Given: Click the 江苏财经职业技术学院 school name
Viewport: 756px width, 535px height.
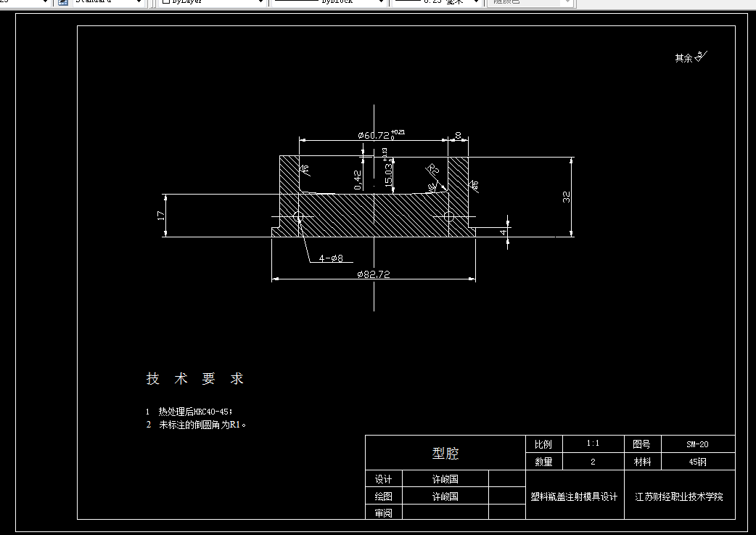Looking at the screenshot, I should 679,497.
